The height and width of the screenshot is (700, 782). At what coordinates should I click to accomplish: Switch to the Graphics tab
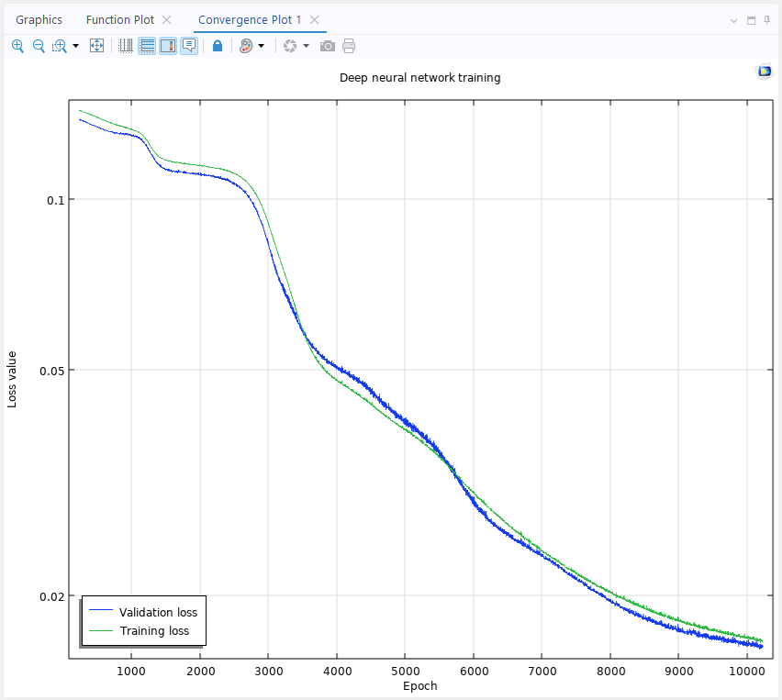point(39,20)
